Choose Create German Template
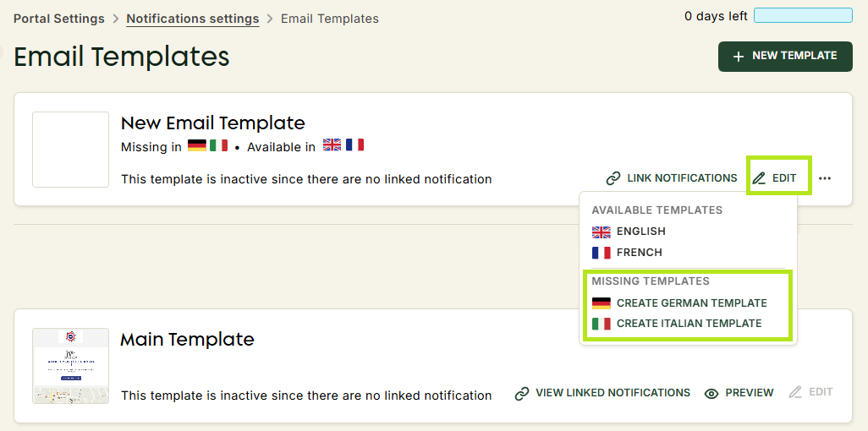This screenshot has height=431, width=868. (679, 303)
